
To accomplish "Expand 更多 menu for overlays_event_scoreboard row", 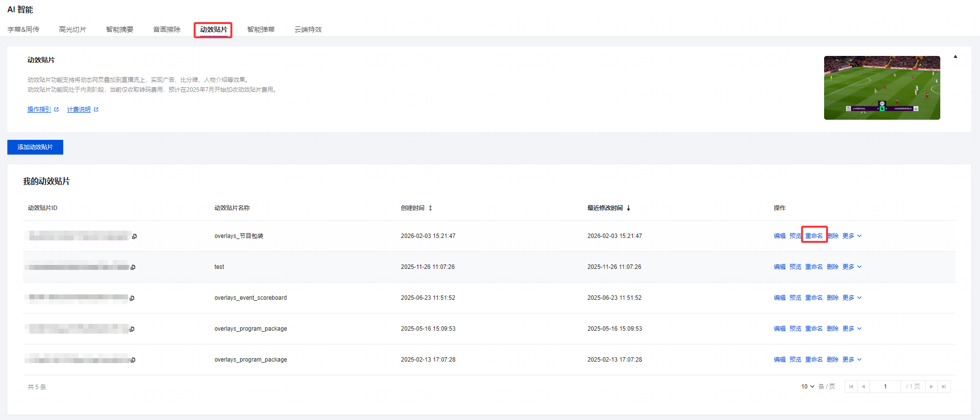I will click(x=852, y=298).
